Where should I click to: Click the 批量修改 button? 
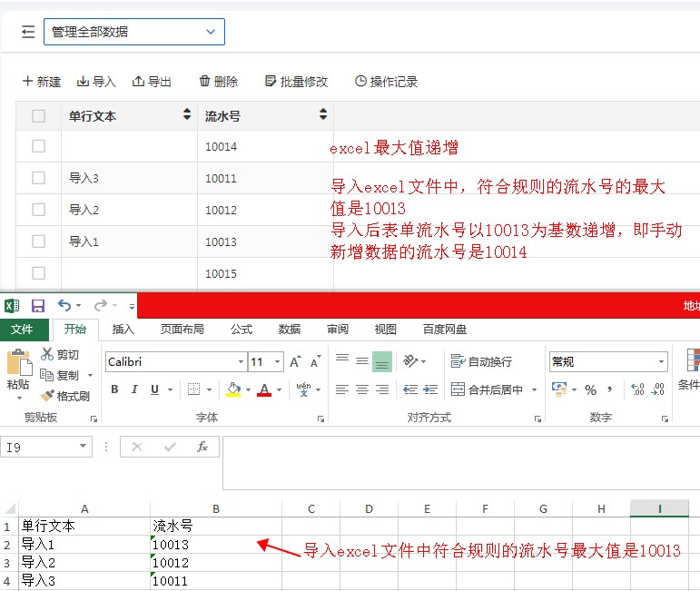pos(296,82)
